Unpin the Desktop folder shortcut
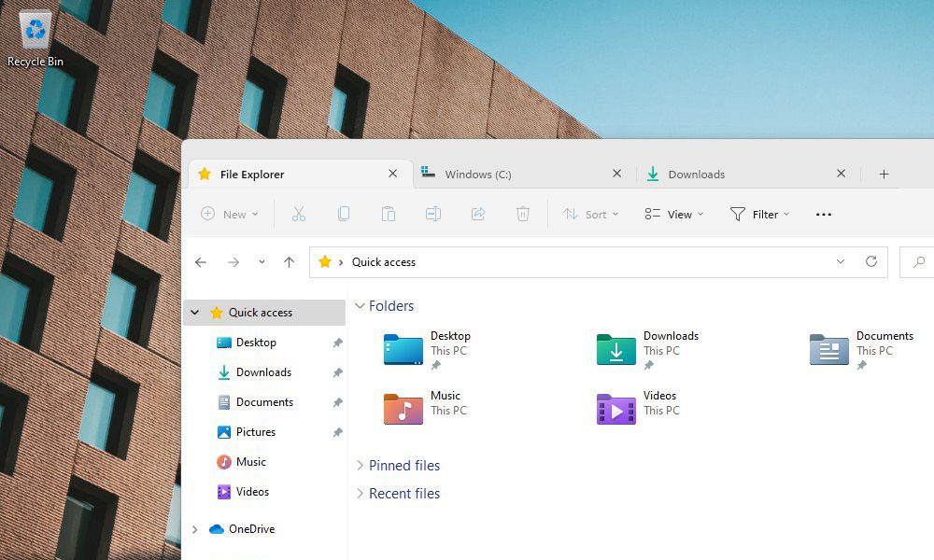934x560 pixels. click(337, 343)
